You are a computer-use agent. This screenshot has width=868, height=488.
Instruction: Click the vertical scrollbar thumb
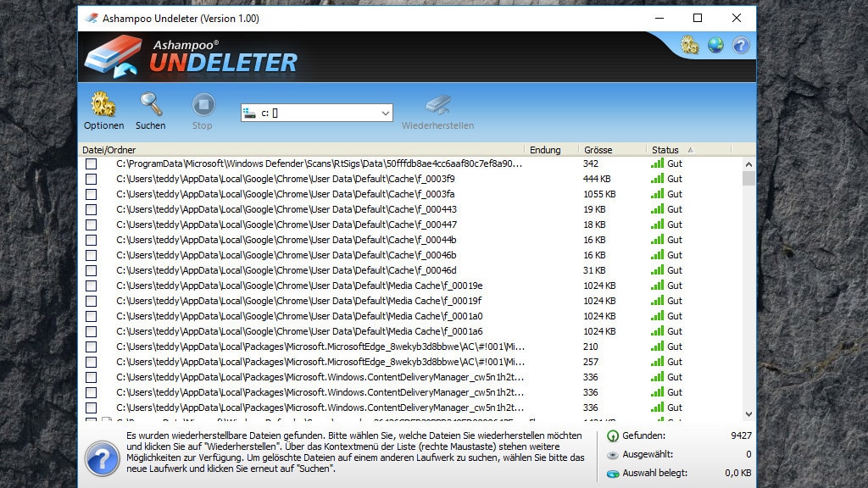pos(748,178)
